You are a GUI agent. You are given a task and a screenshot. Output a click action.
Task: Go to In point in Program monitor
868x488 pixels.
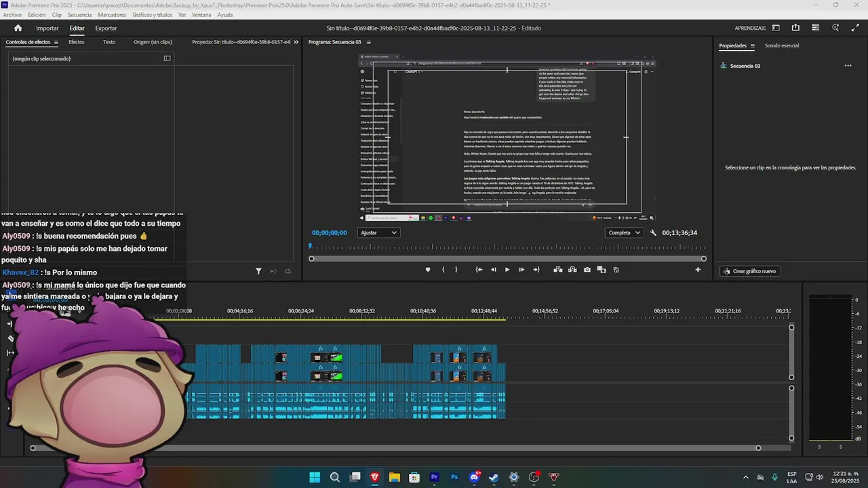(x=479, y=270)
